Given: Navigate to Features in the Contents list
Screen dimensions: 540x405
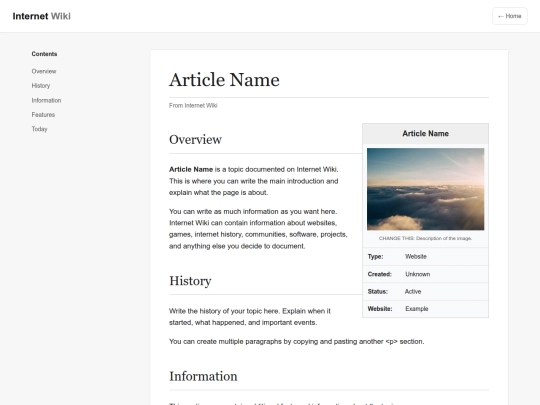Looking at the screenshot, I should (x=43, y=115).
